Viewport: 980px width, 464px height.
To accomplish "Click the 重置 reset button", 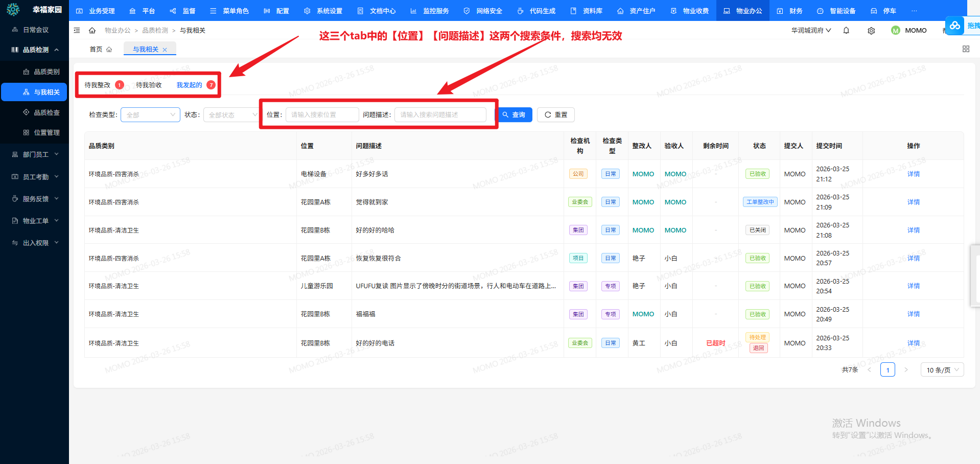I will click(x=556, y=115).
